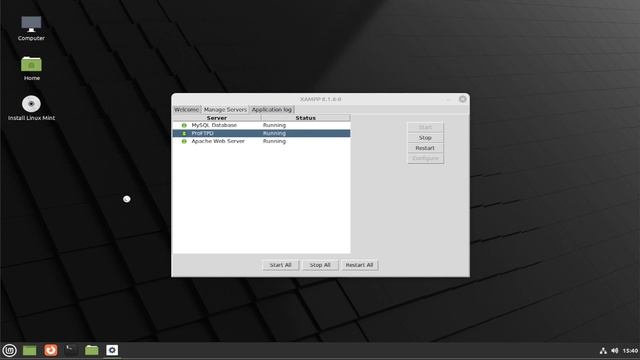640x360 pixels.
Task: Click the green status icon beside Apache Web Server
Action: coord(184,141)
